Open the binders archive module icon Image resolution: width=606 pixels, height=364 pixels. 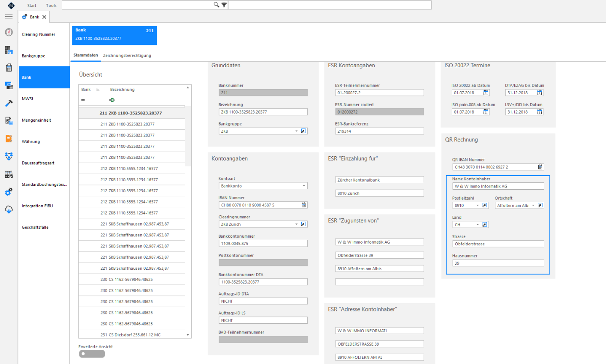point(9,174)
